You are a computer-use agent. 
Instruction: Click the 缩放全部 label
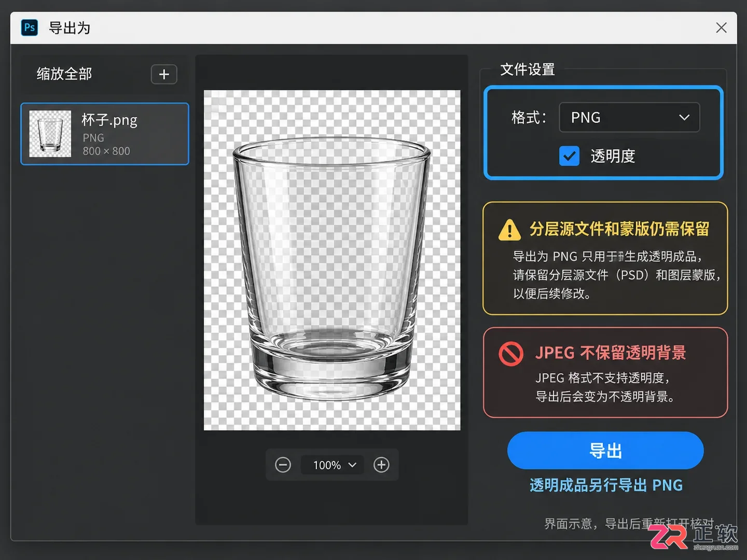64,74
